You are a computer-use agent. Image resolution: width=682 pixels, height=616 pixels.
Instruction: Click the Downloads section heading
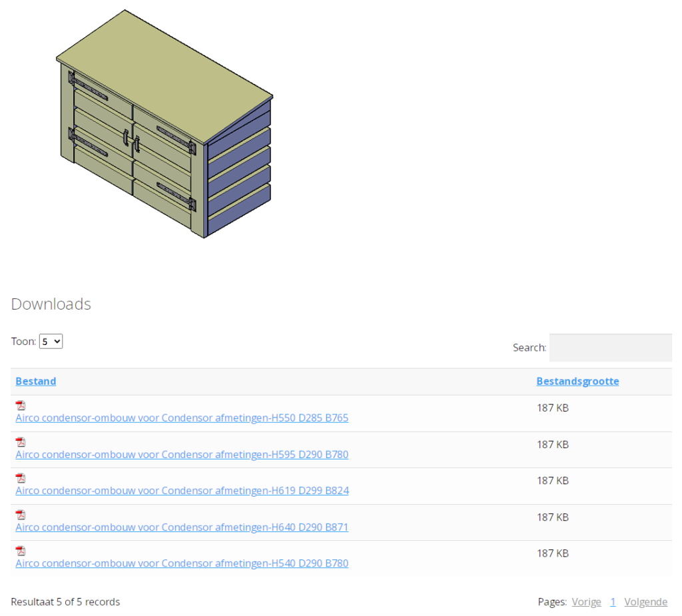51,304
